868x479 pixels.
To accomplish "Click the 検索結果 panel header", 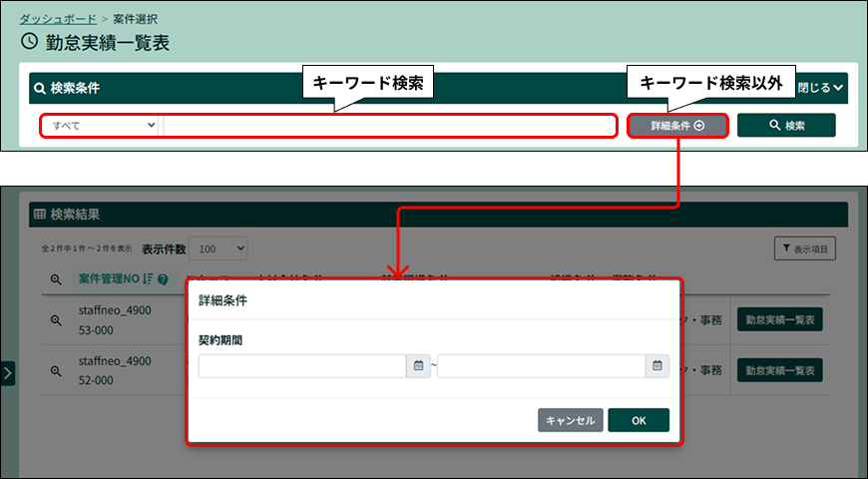I will [438, 215].
